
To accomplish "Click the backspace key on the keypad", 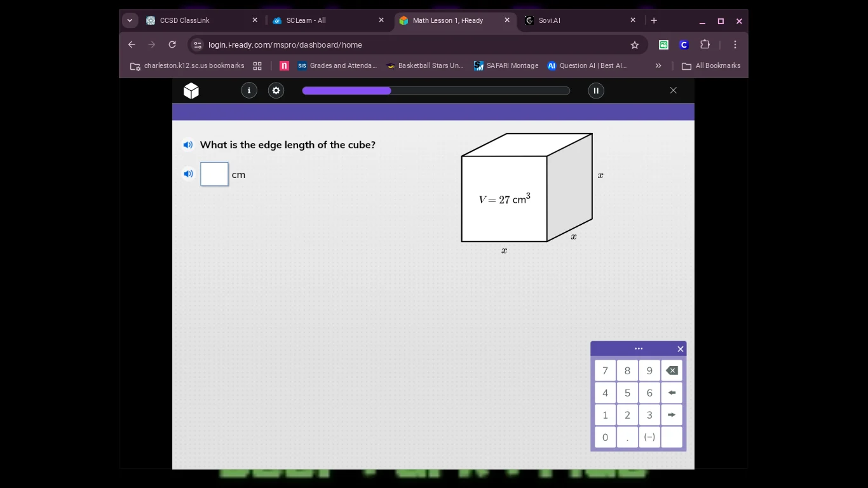I will click(672, 370).
